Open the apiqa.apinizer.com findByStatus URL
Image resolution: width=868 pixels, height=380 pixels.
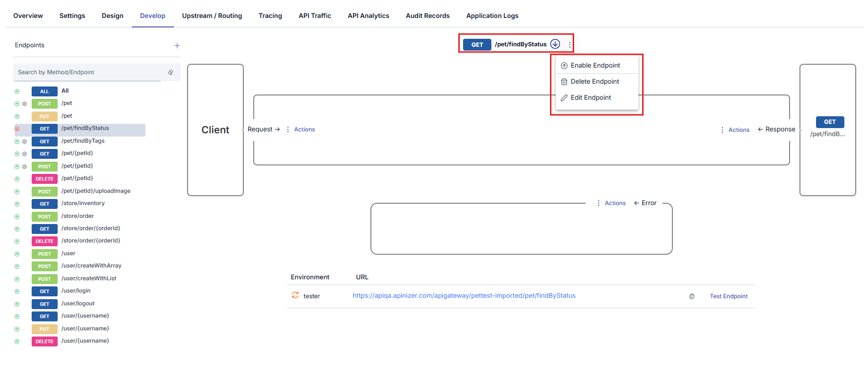tap(464, 296)
